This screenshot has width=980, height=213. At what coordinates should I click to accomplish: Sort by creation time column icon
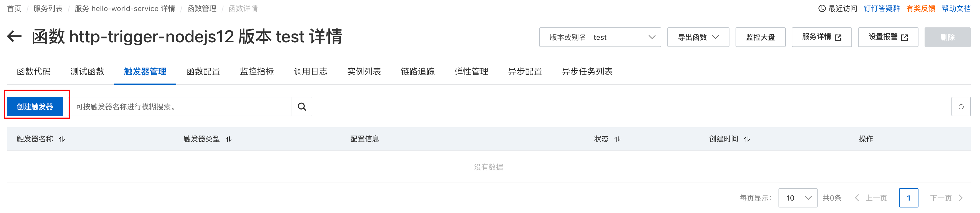747,139
